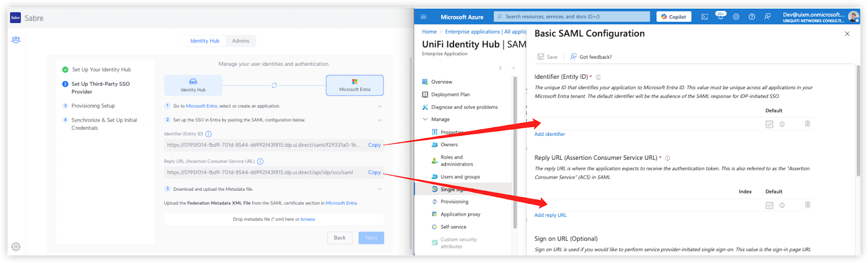Image resolution: width=868 pixels, height=263 pixels.
Task: Copy the Reply URL value
Action: click(374, 172)
